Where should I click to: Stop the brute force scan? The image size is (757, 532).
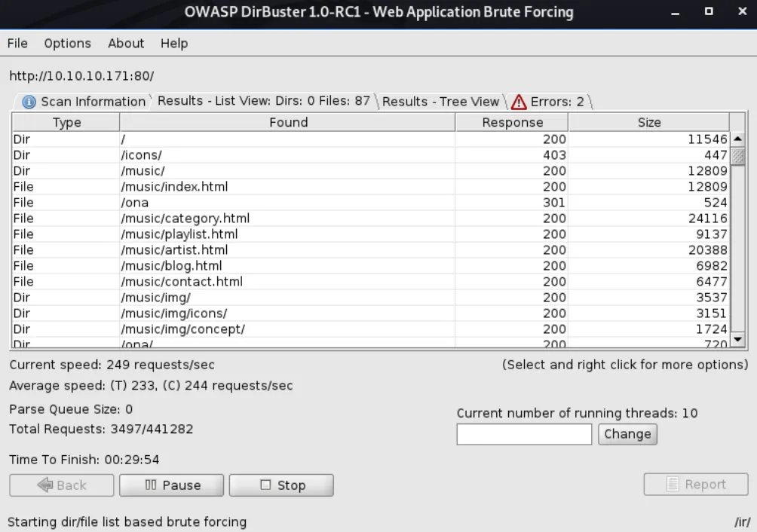(281, 485)
